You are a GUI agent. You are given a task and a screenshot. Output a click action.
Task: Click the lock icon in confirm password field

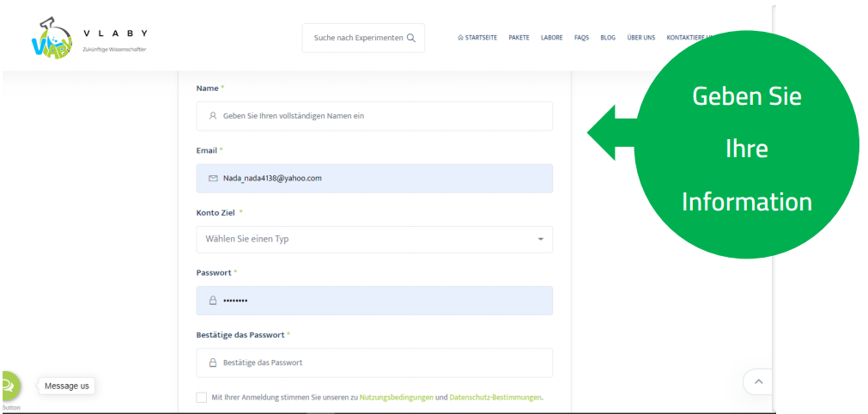click(x=213, y=362)
